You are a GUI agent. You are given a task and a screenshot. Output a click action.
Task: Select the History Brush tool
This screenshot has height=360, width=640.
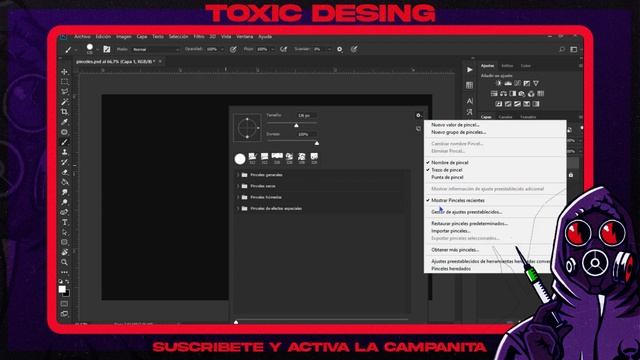coord(64,162)
